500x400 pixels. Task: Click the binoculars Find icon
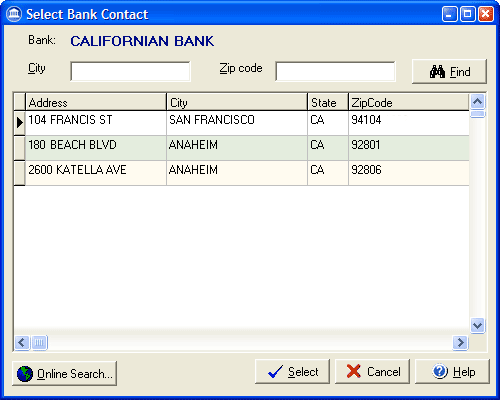tap(437, 72)
